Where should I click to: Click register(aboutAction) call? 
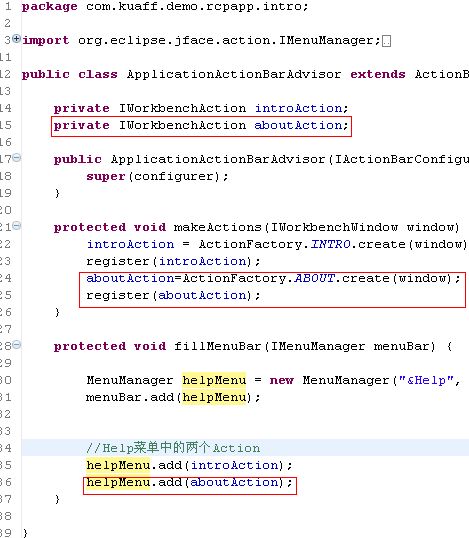coord(173,295)
